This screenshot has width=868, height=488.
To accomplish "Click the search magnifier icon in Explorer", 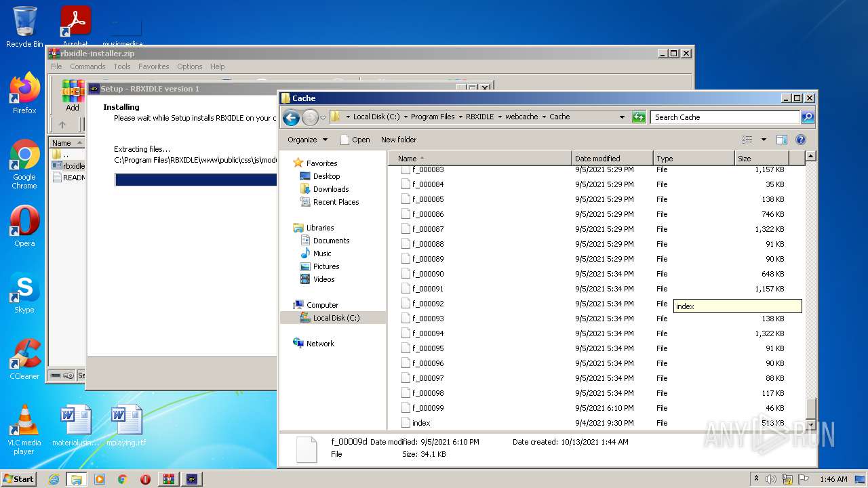I will [807, 117].
